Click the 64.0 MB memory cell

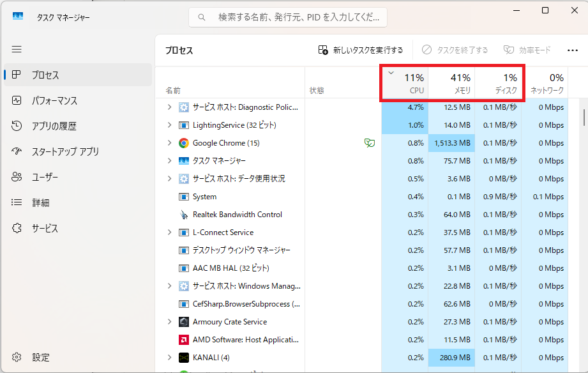(x=451, y=215)
